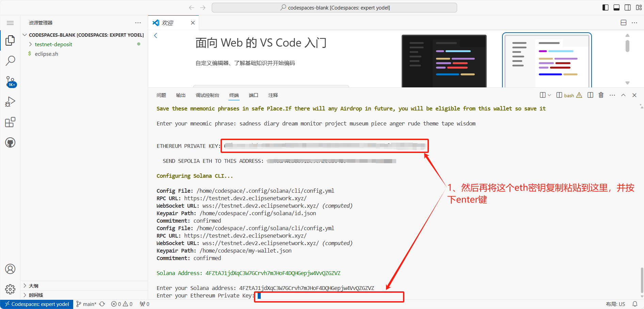644x309 pixels.
Task: Click the forwarded ports indicator showing 0
Action: click(145, 304)
